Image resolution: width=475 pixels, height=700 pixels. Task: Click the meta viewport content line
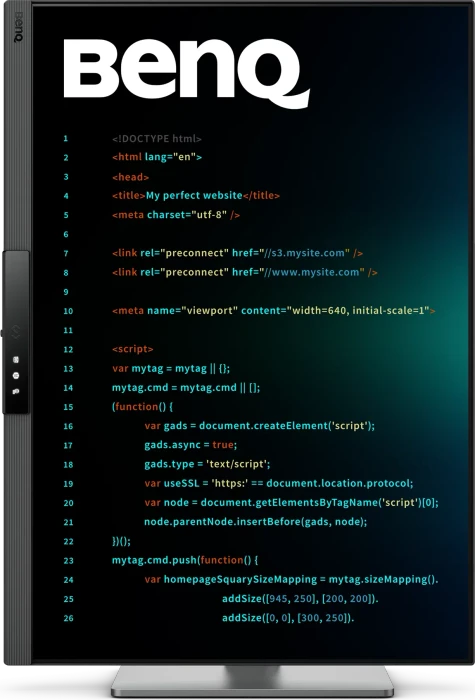(274, 310)
